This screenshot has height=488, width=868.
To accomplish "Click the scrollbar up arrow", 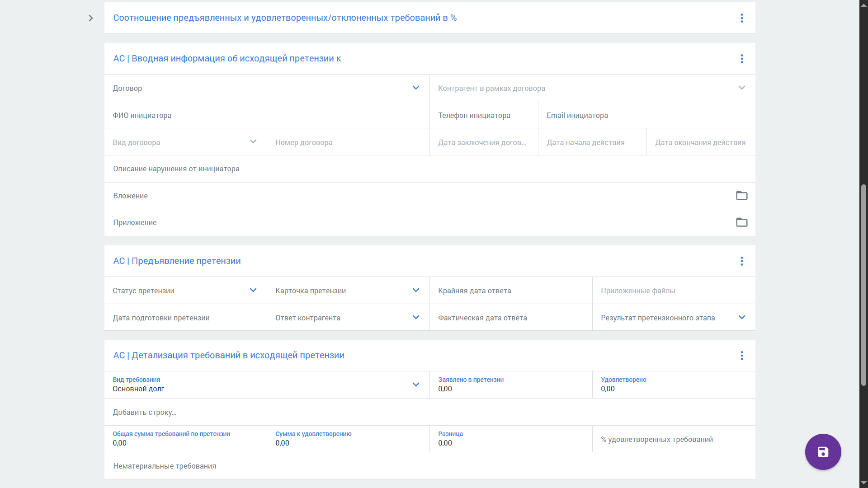I will (863, 5).
